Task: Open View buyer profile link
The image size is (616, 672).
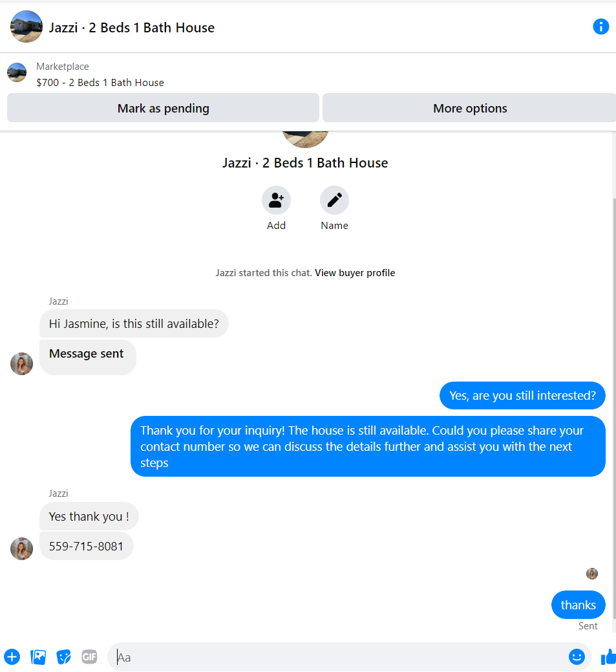Action: (x=355, y=273)
